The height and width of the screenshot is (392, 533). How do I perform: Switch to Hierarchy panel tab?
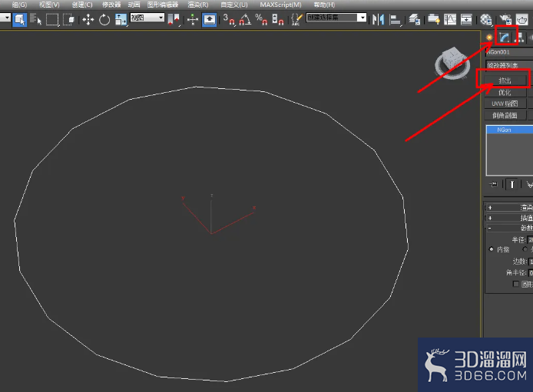click(519, 38)
